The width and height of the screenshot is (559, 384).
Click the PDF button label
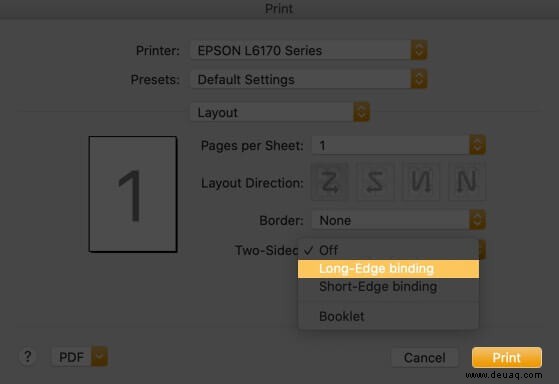tap(71, 357)
